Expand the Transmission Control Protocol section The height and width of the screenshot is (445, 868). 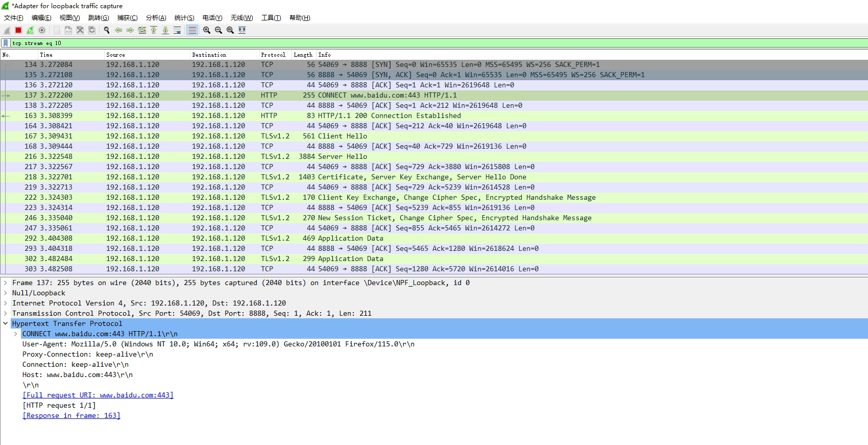tap(6, 313)
